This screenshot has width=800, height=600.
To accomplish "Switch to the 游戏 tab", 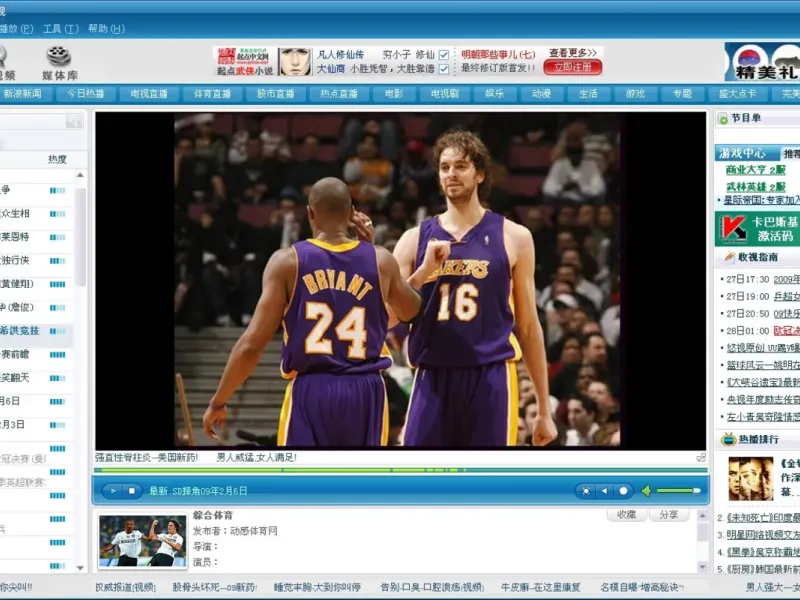I will 635,94.
